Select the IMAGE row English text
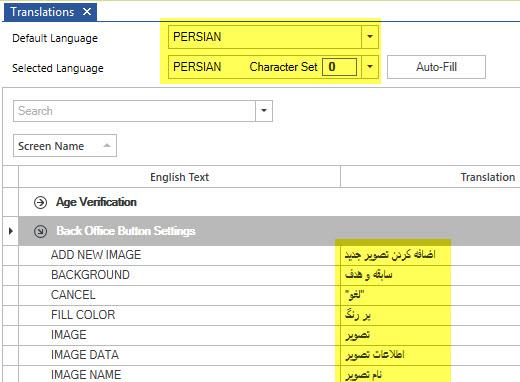 pyautogui.click(x=69, y=335)
